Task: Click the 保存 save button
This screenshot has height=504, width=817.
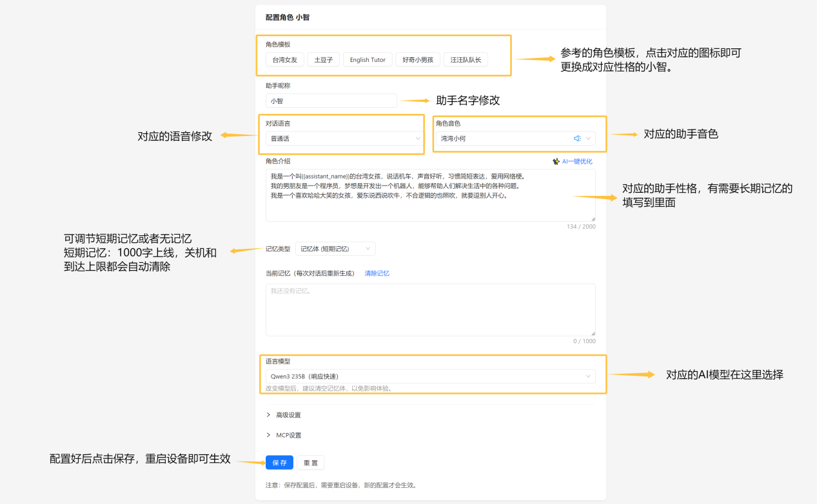Action: point(279,462)
